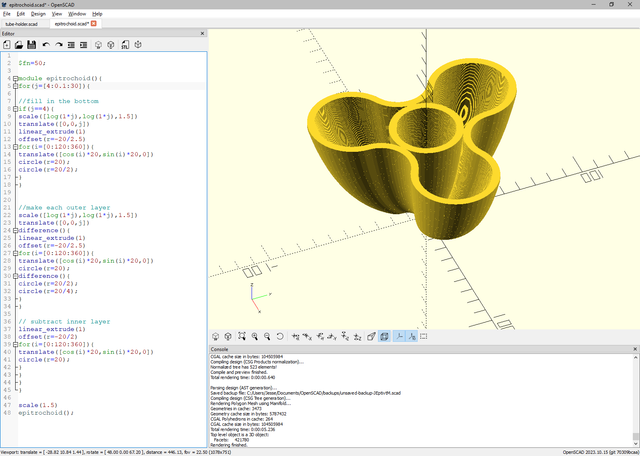Image resolution: width=640 pixels, height=456 pixels.
Task: Place cursor on '$fn=50;' line
Action: 32,63
